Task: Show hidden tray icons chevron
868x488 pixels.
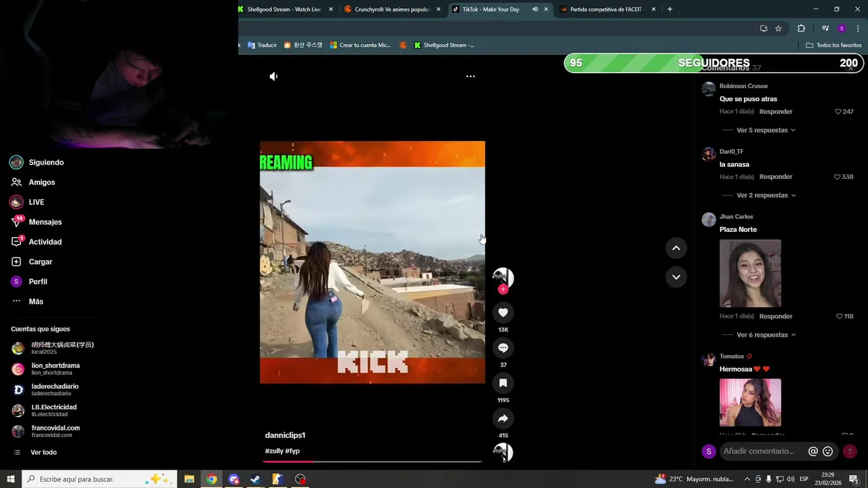Action: (747, 479)
